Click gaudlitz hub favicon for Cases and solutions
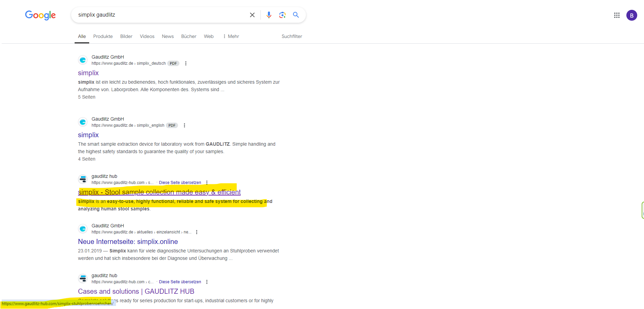This screenshot has width=644, height=309. tap(83, 279)
